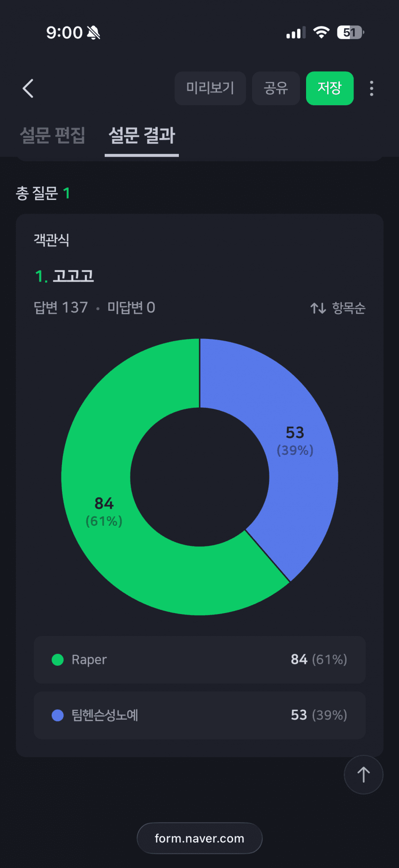
Task: Click the 미리보기 preview button
Action: click(210, 88)
